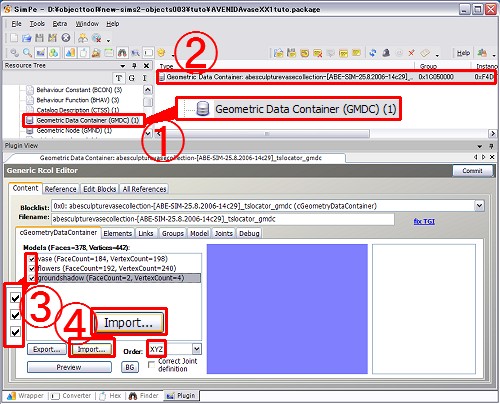Screen dimensions: 500x404
Task: Click the pin icon on Resource Tree panel
Action: point(134,65)
